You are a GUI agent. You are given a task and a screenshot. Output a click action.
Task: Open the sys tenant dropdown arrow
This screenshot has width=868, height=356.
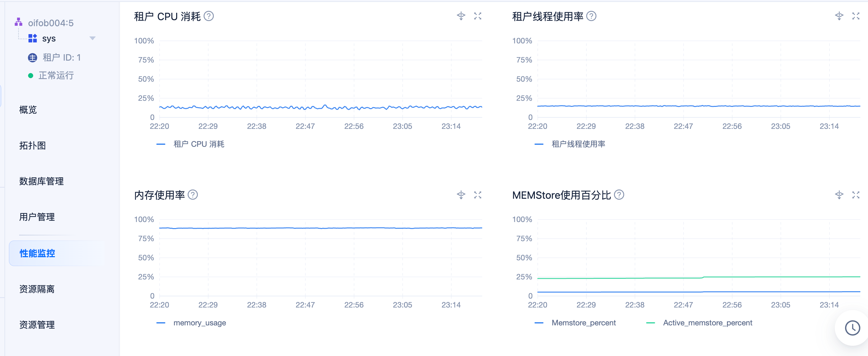point(92,38)
